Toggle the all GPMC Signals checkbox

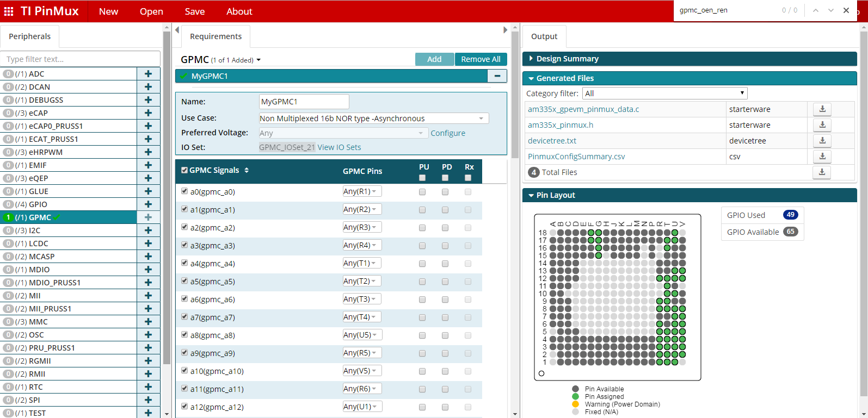[184, 170]
